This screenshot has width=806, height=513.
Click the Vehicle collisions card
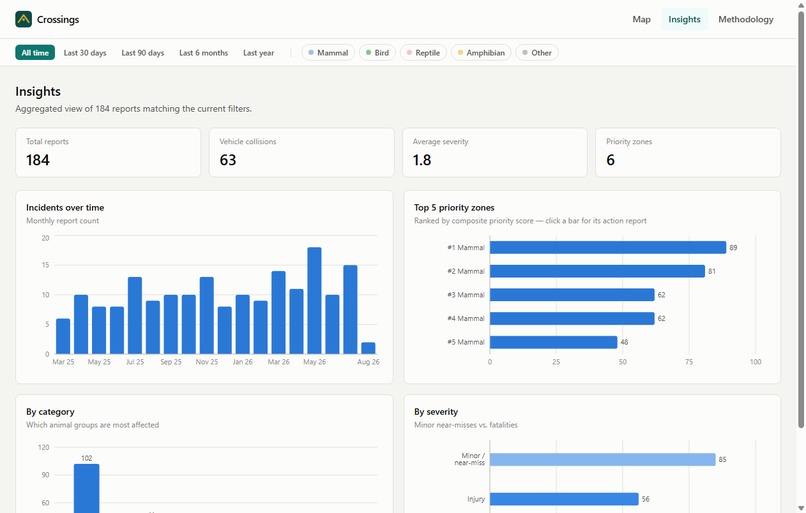pyautogui.click(x=301, y=153)
